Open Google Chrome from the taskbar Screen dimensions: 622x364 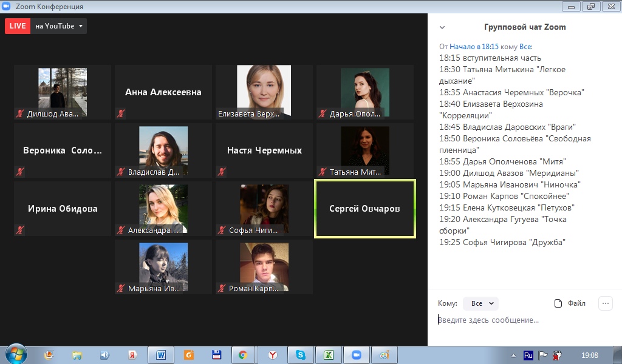pos(243,355)
